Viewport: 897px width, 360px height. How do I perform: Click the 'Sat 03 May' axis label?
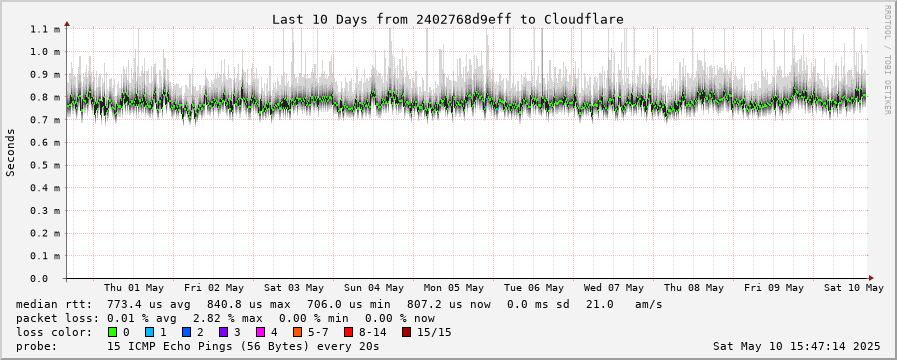click(x=294, y=288)
